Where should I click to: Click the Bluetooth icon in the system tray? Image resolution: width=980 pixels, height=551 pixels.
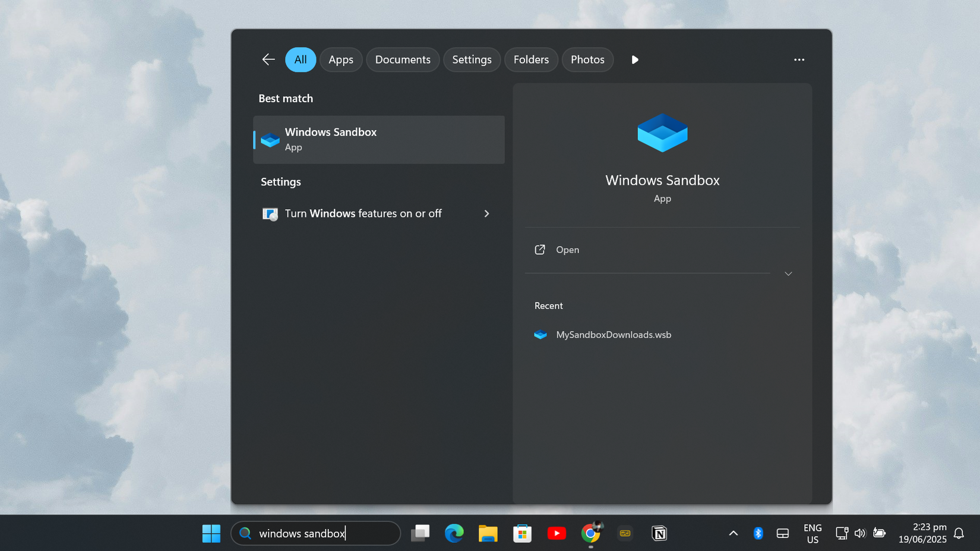(758, 533)
